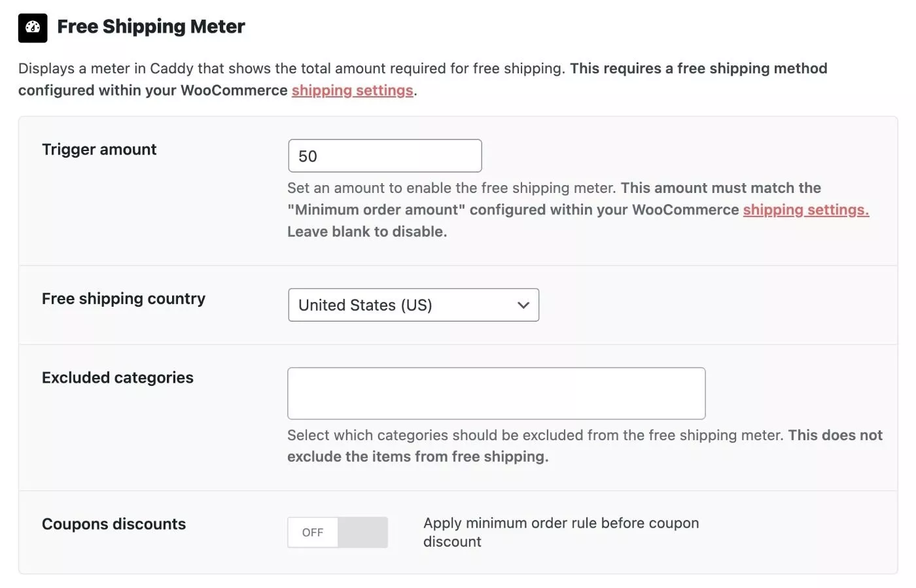The height and width of the screenshot is (588, 916).
Task: Click the excluded categories help description
Action: tap(585, 446)
